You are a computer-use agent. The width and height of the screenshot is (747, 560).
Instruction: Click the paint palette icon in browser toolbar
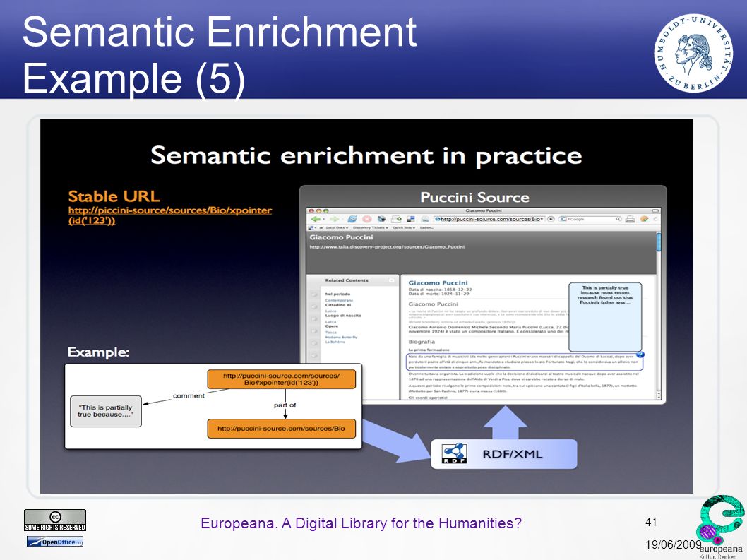(x=644, y=219)
